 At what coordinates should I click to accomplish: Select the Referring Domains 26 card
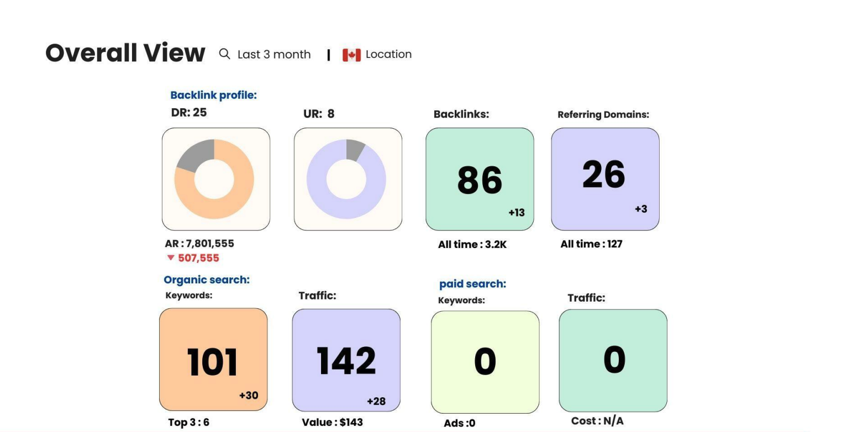click(605, 179)
